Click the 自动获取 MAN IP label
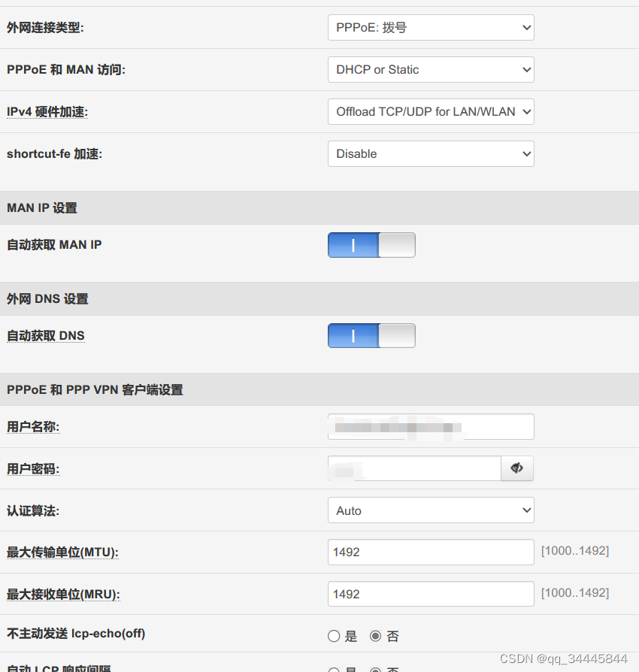 coord(54,244)
